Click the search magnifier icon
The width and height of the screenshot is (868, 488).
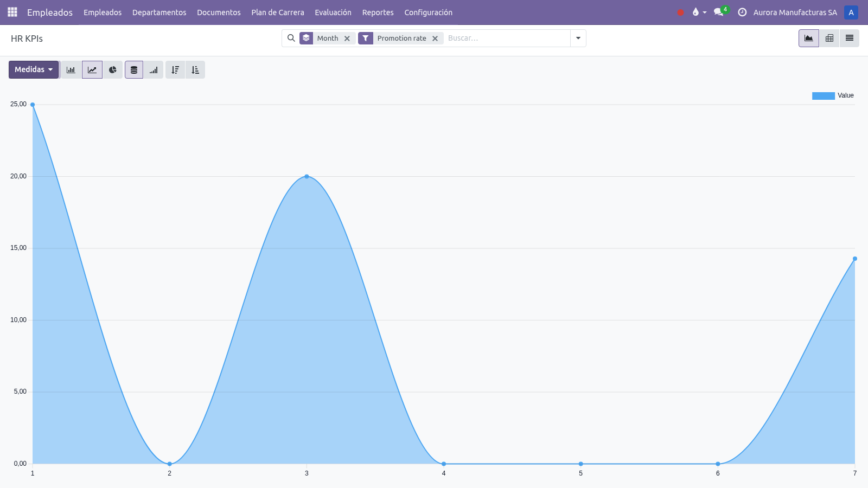[x=291, y=38]
